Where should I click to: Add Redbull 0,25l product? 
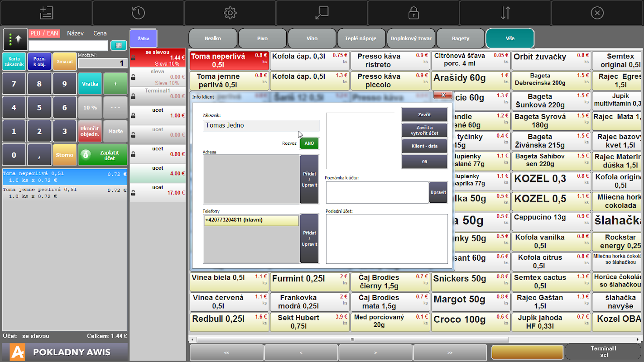pyautogui.click(x=229, y=322)
